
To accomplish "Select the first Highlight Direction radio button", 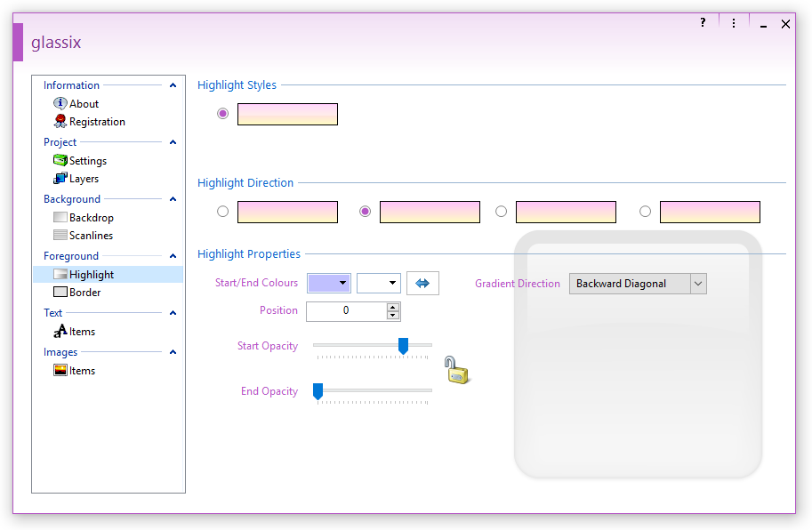I will [x=223, y=212].
